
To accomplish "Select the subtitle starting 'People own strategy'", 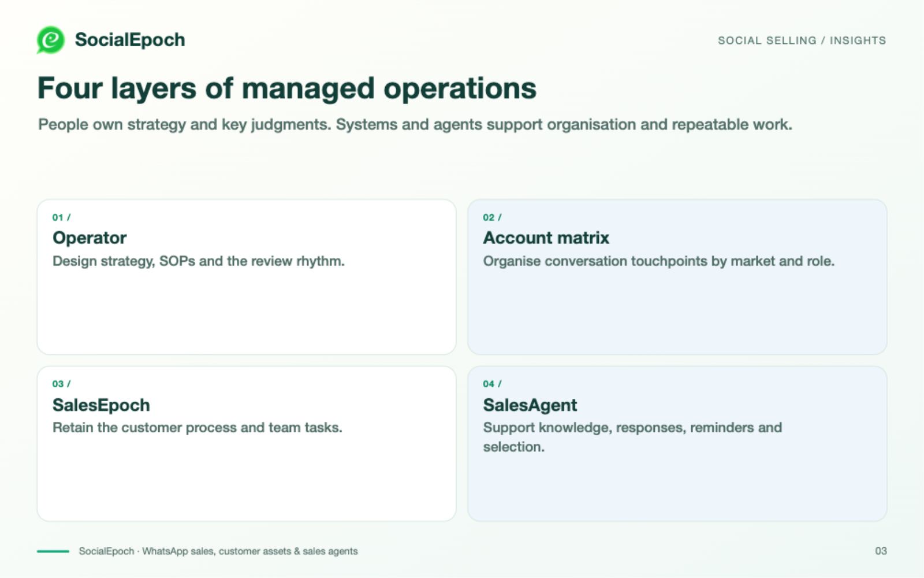I will 415,125.
